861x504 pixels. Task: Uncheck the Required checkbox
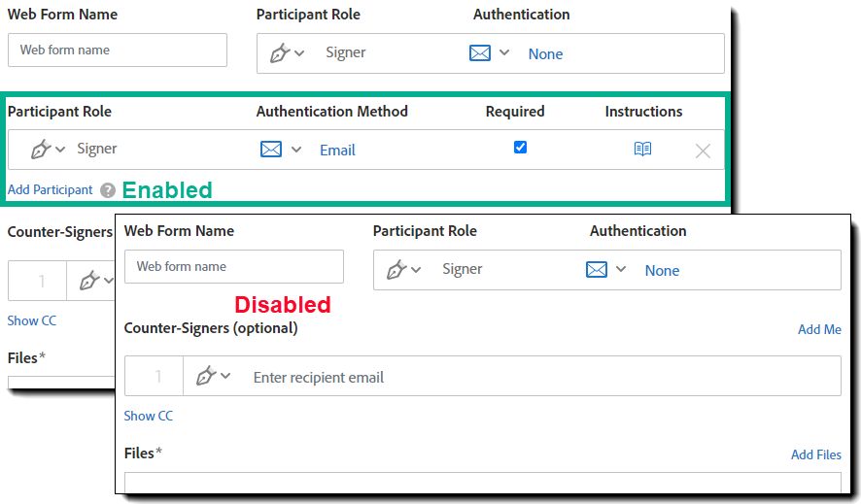(x=520, y=147)
